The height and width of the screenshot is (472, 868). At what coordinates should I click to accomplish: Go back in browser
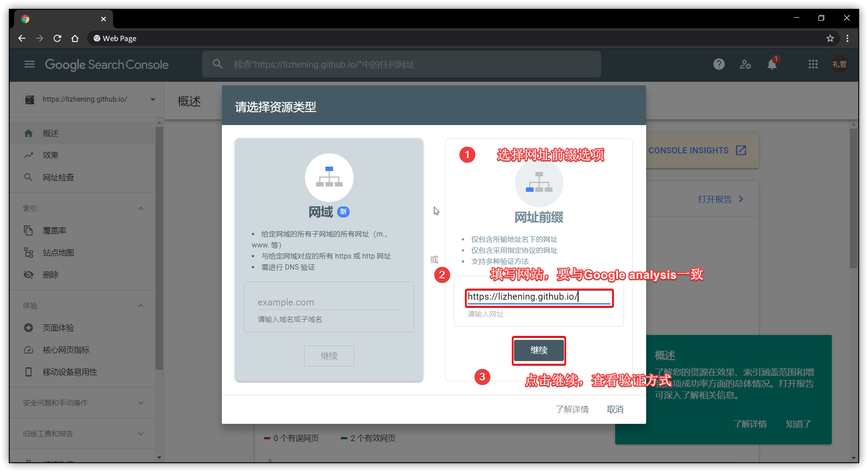point(22,38)
